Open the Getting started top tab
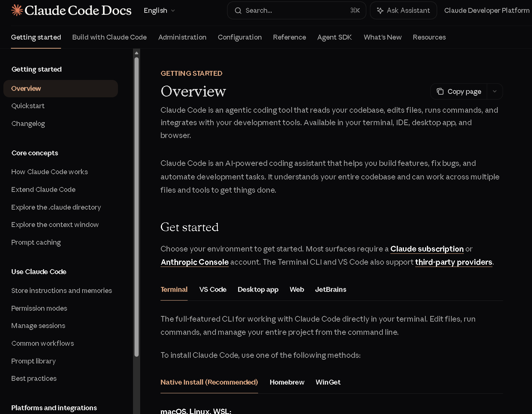Viewport: 532px width, 414px height. pyautogui.click(x=36, y=37)
